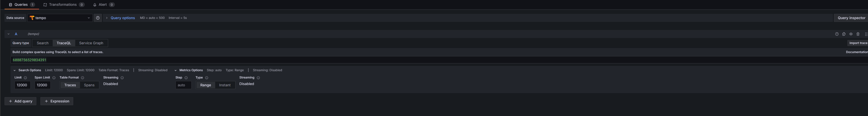This screenshot has width=868, height=116.
Task: Toggle query A visibility eye icon
Action: (x=851, y=34)
